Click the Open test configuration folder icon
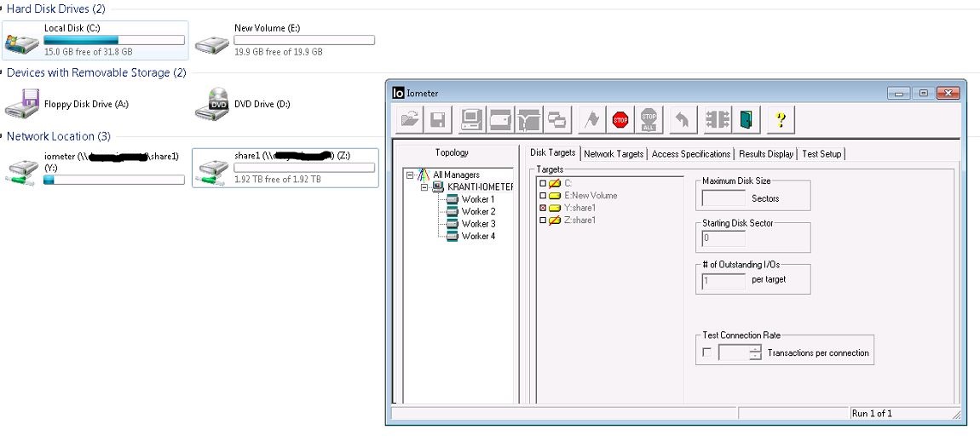This screenshot has width=980, height=441. [410, 119]
